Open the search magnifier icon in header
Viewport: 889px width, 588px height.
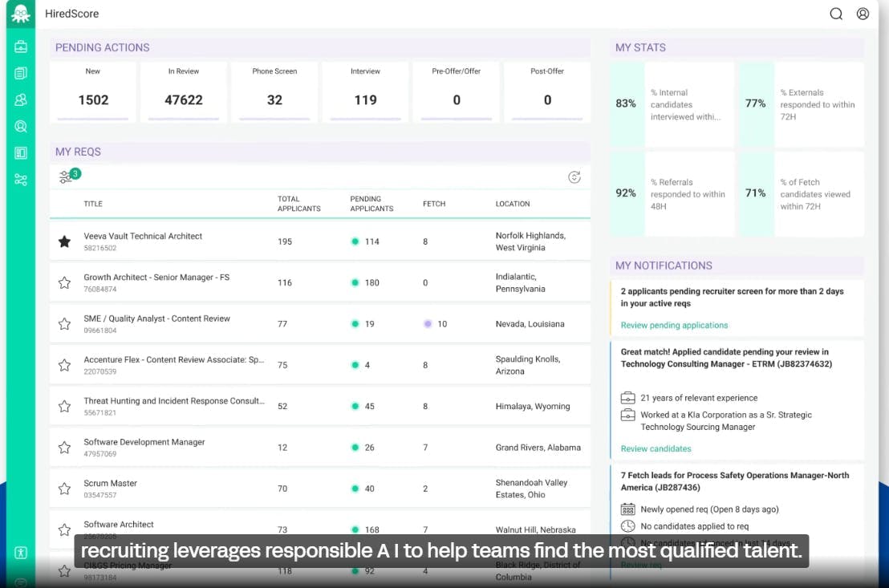pos(836,14)
